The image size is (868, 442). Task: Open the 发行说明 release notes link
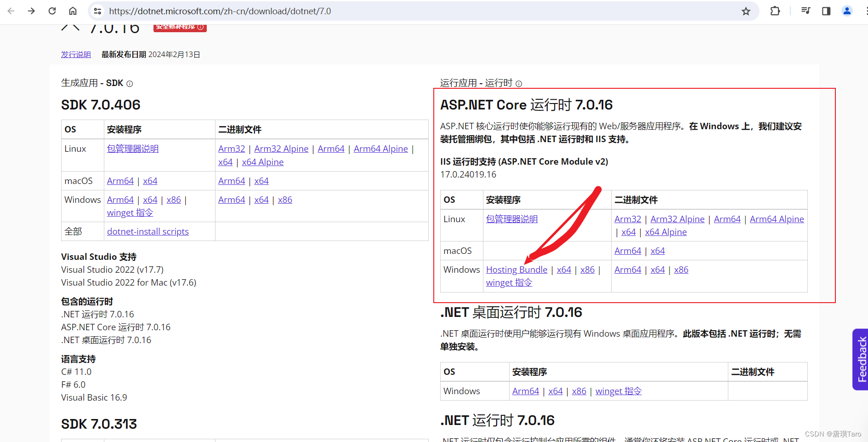pos(75,54)
